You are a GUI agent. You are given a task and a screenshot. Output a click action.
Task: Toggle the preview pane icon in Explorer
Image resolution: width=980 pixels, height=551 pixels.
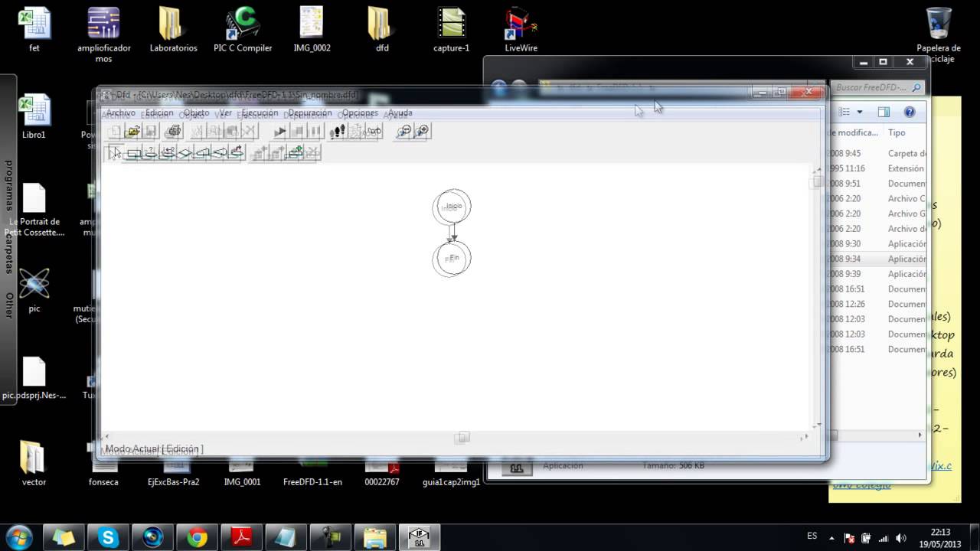pos(884,112)
